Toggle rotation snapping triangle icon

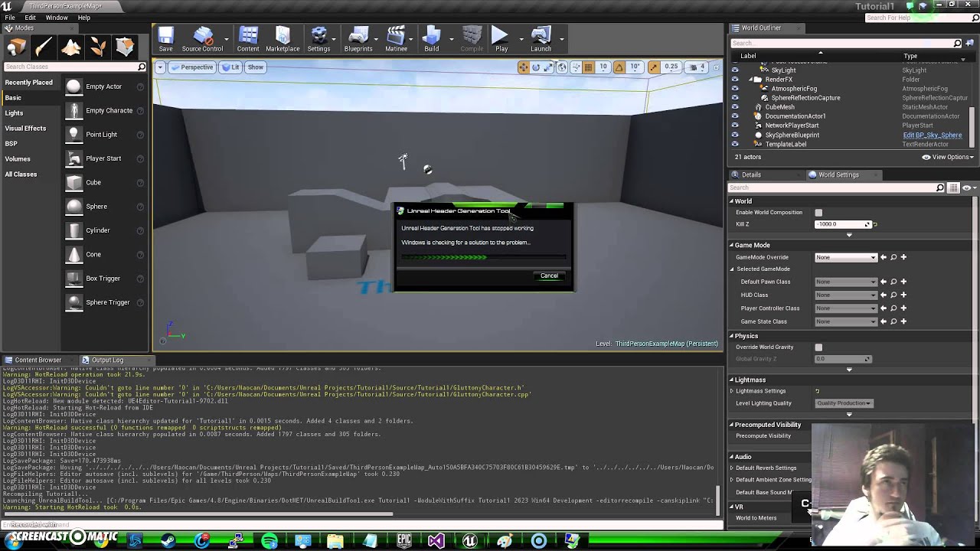pyautogui.click(x=619, y=67)
